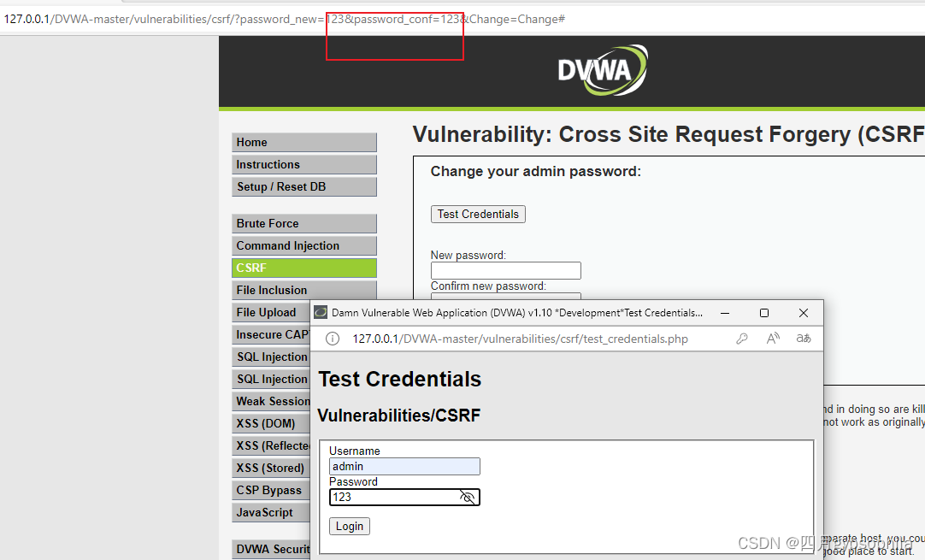Open File Upload page
Image resolution: width=925 pixels, height=560 pixels.
click(271, 312)
